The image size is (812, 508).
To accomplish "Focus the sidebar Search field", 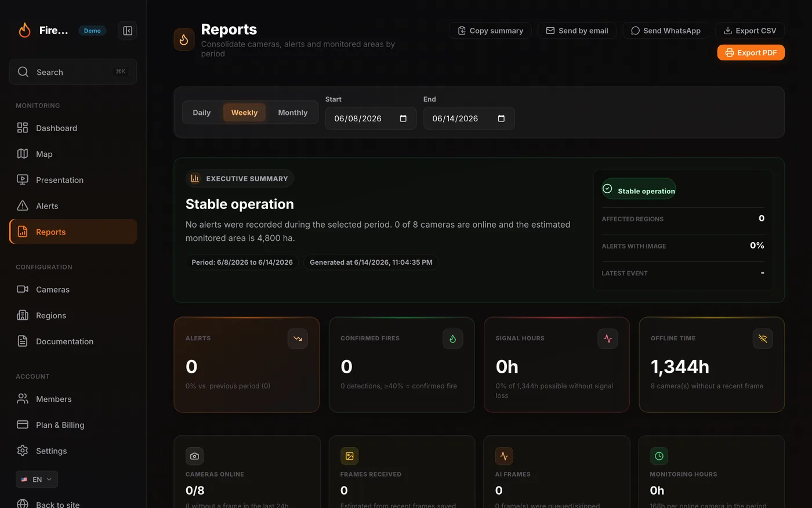I will click(73, 72).
